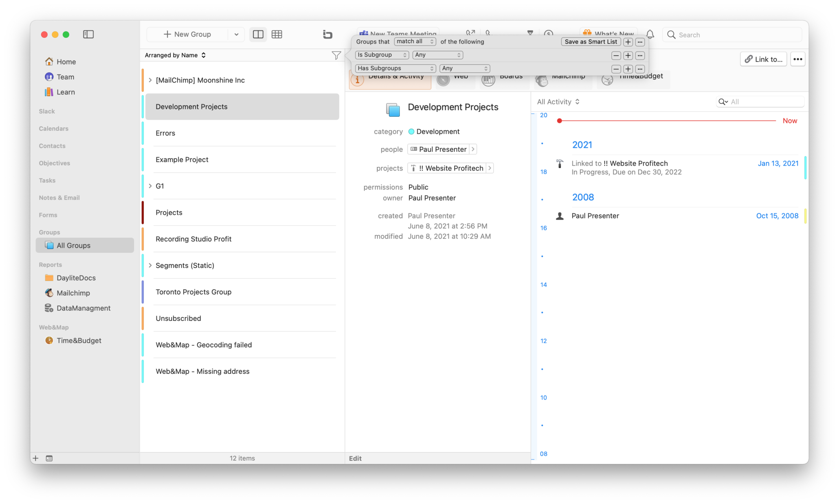
Task: Expand [MailChimp] Moonshine Inc group
Action: 150,80
